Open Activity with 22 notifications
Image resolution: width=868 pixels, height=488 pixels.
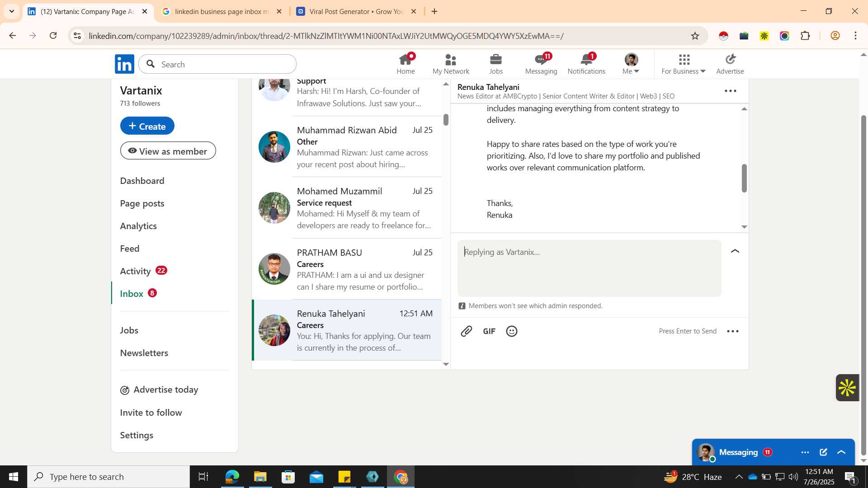coord(144,271)
